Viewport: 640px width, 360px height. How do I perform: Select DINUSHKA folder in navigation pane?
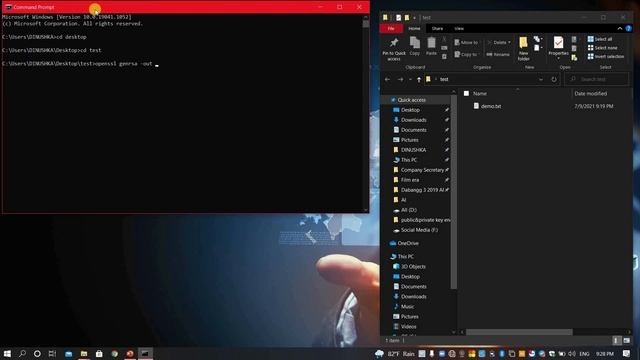tap(413, 150)
